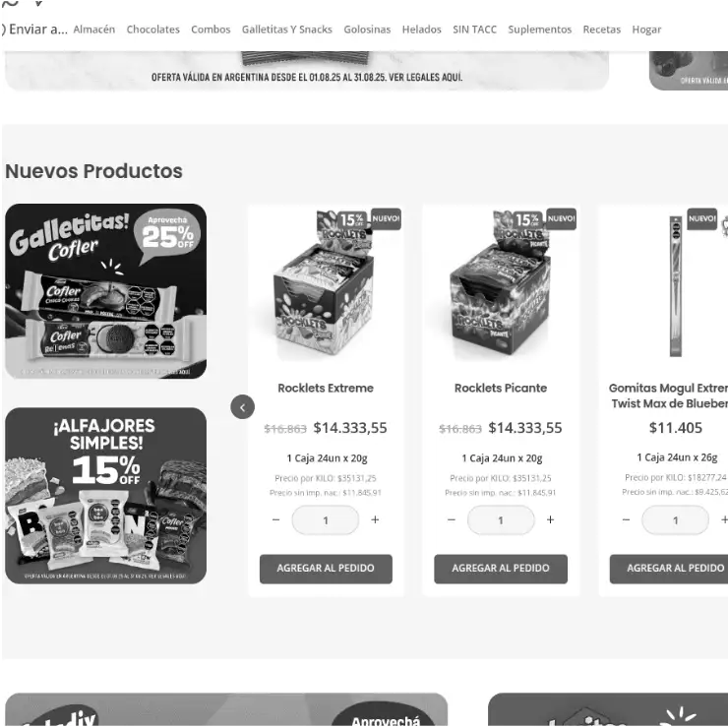Viewport: 728px width, 728px height.
Task: Open the Helados menu item
Action: (x=422, y=30)
